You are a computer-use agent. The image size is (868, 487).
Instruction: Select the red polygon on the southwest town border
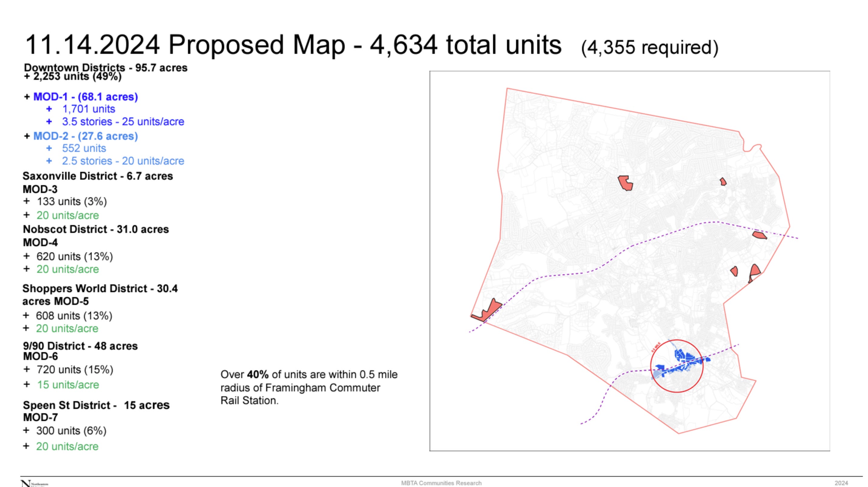coord(492,309)
